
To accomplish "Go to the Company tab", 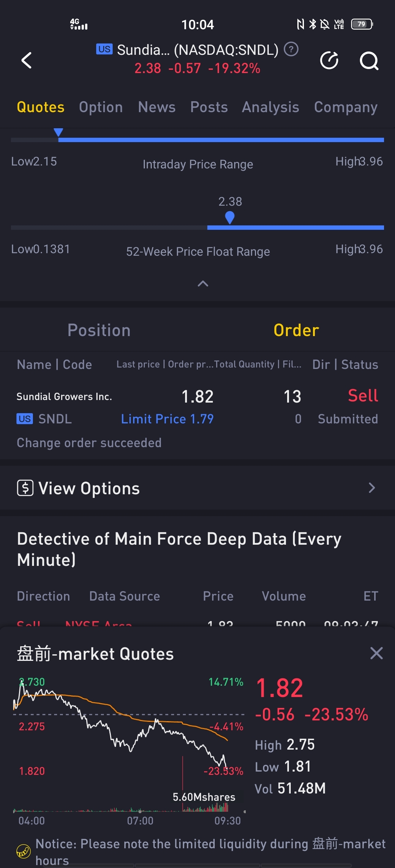I will tap(346, 107).
